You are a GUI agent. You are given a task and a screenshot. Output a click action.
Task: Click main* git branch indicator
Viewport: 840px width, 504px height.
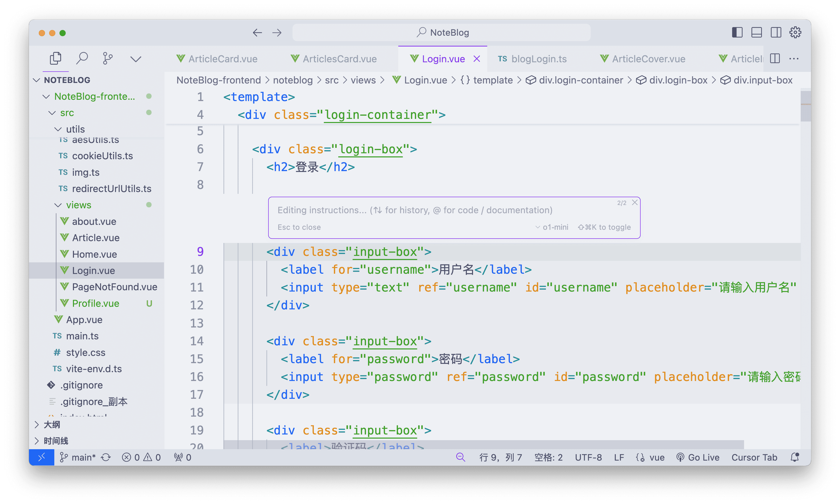pyautogui.click(x=78, y=457)
